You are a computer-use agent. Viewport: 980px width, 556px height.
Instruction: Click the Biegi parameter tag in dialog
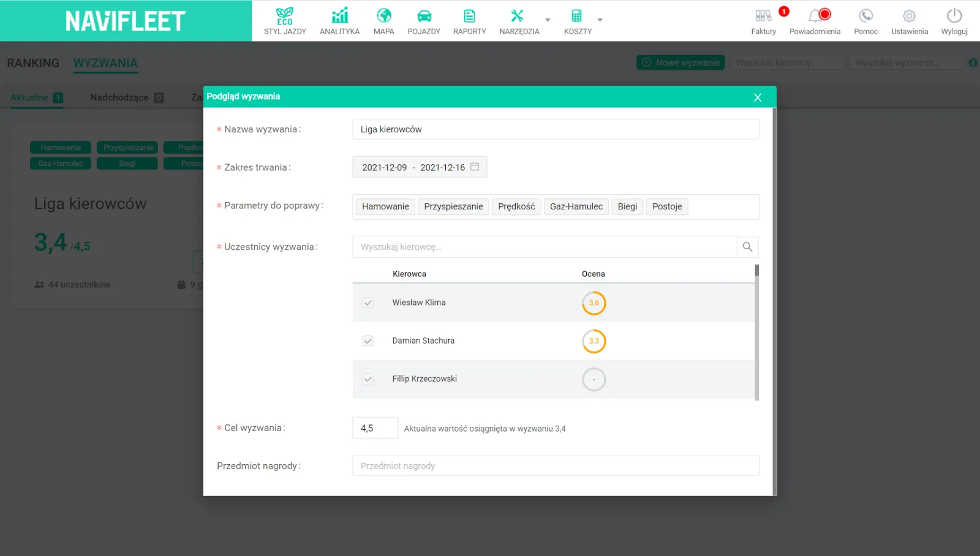click(627, 206)
